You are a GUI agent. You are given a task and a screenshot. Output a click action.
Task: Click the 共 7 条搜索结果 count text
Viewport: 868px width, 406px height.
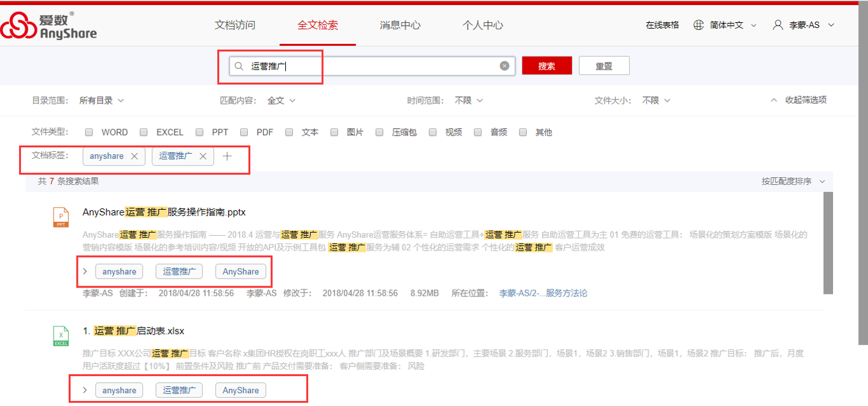pyautogui.click(x=68, y=182)
